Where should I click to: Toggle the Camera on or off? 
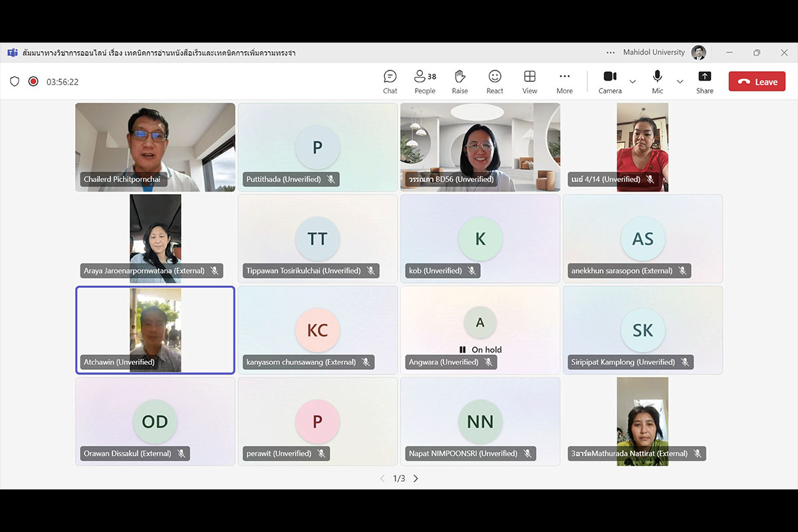click(x=610, y=82)
